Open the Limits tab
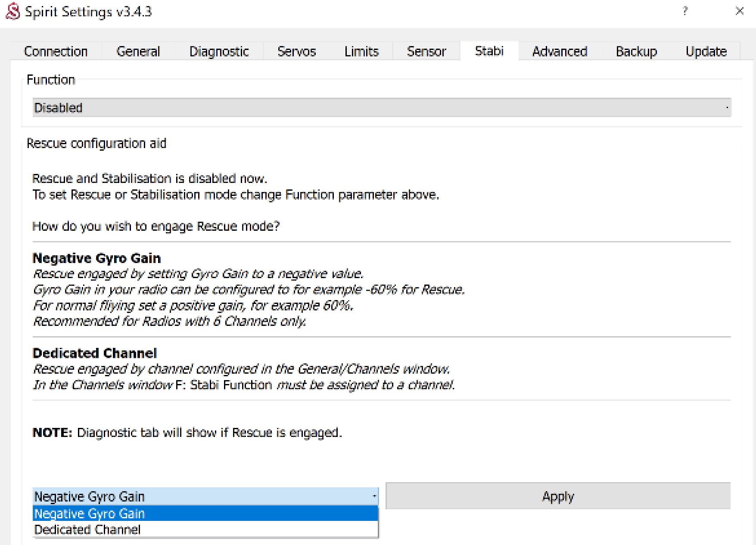This screenshot has width=756, height=545. pos(361,51)
